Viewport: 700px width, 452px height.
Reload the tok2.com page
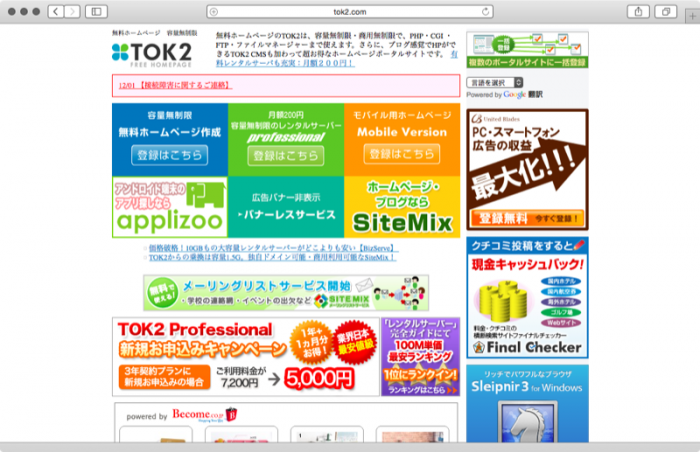[485, 12]
